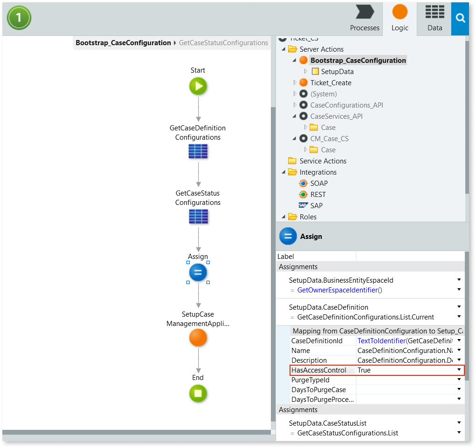Click the GetCaseStatusConfigurations breadcrumb
The width and height of the screenshot is (476, 448).
pyautogui.click(x=223, y=43)
